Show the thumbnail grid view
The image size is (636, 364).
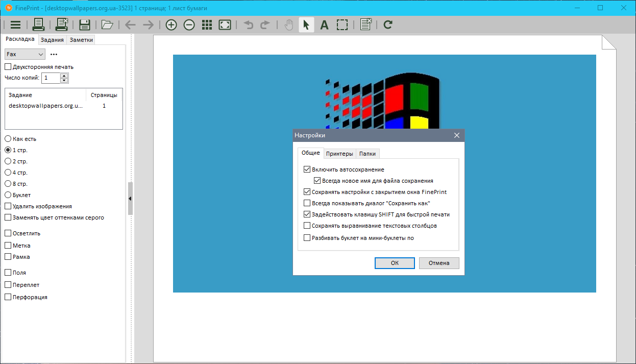pyautogui.click(x=207, y=25)
